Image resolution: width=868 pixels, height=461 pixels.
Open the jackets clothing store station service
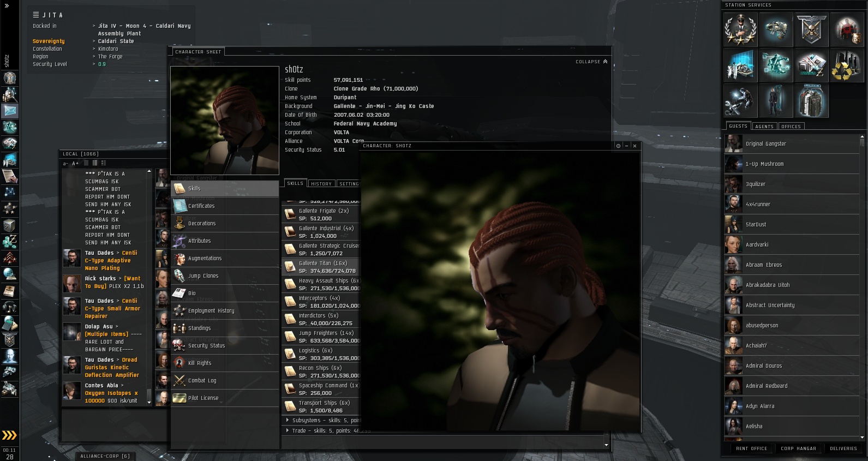(x=811, y=100)
